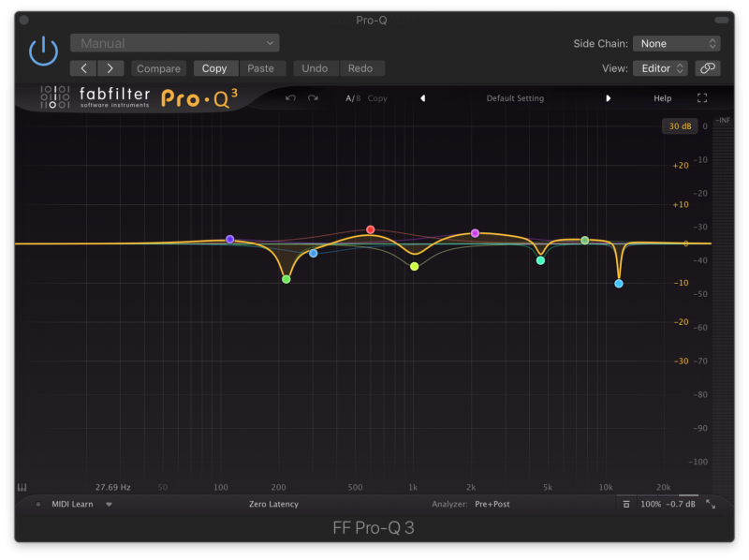The width and height of the screenshot is (749, 560).
Task: Open the Help menu
Action: [x=663, y=98]
